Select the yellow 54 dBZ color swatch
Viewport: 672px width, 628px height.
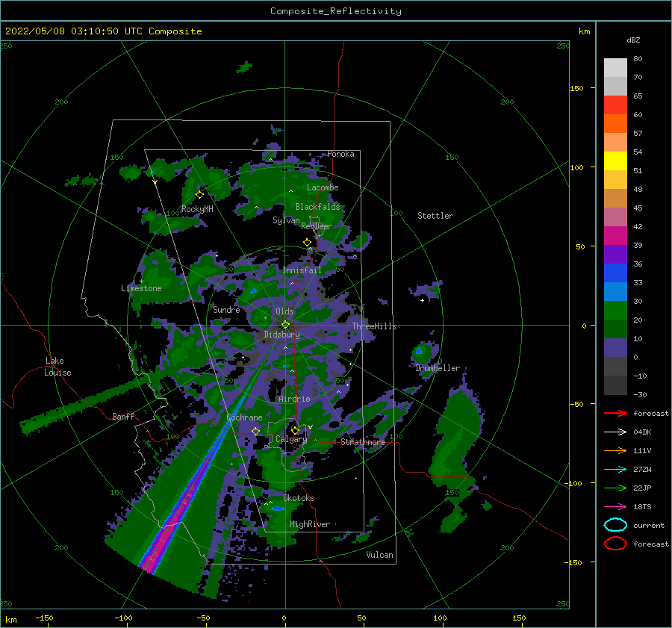(x=615, y=161)
